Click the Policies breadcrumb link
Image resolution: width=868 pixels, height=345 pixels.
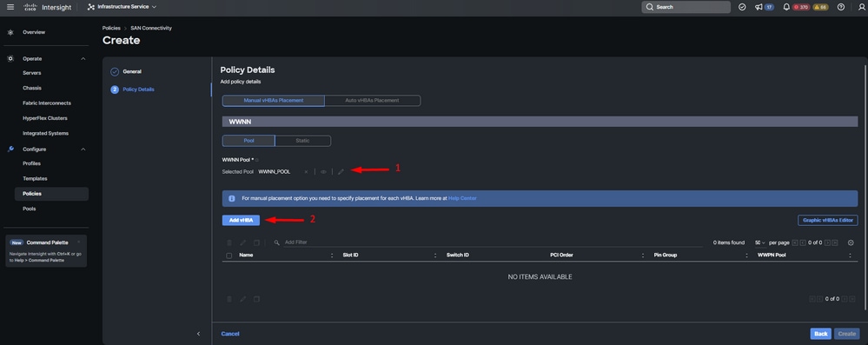111,28
